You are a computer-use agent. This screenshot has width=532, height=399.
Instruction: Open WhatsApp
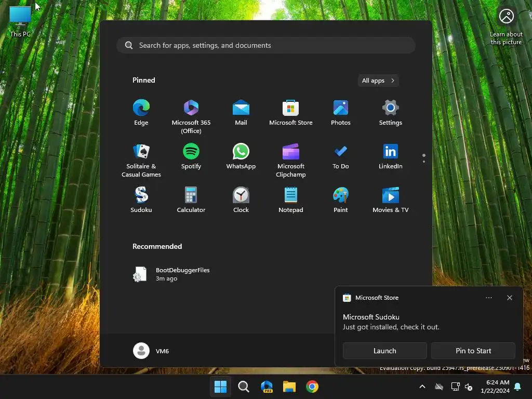point(241,157)
